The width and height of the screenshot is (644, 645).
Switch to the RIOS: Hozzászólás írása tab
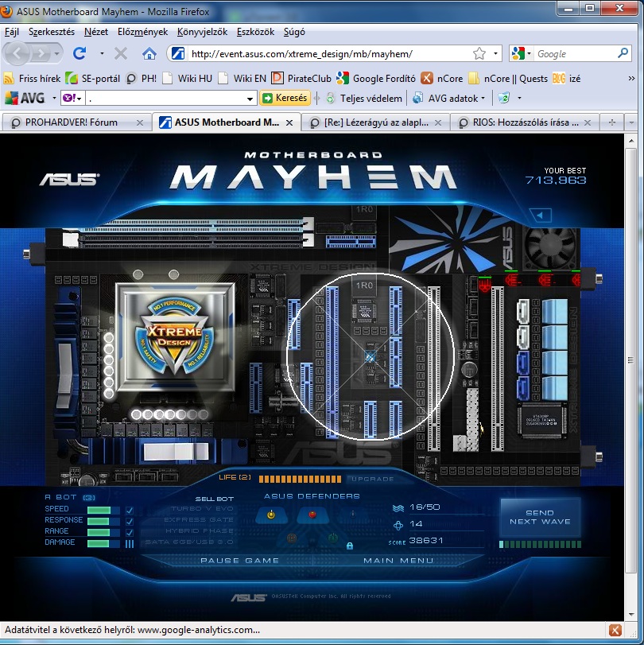coord(525,122)
